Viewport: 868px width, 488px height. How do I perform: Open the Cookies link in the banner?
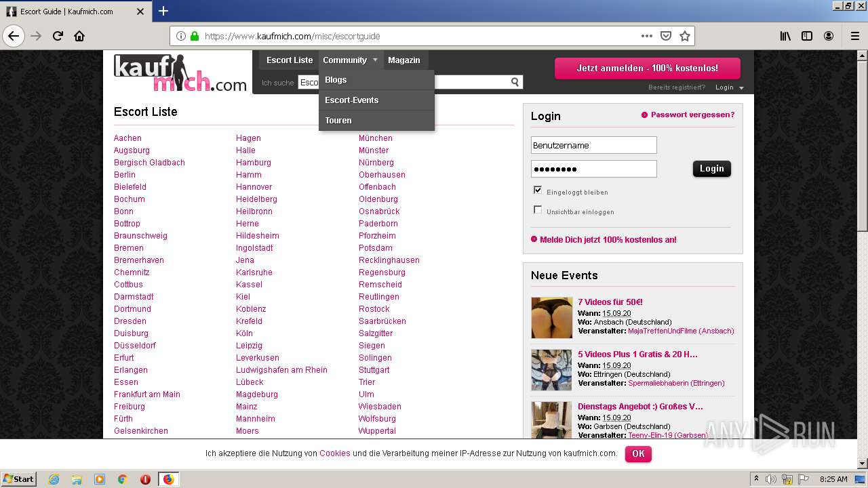335,453
